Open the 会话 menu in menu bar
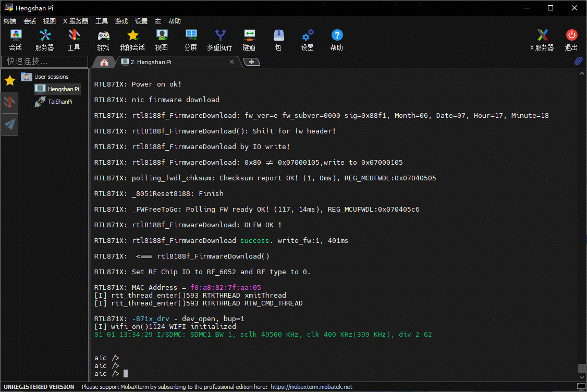587x392 pixels. click(x=30, y=21)
